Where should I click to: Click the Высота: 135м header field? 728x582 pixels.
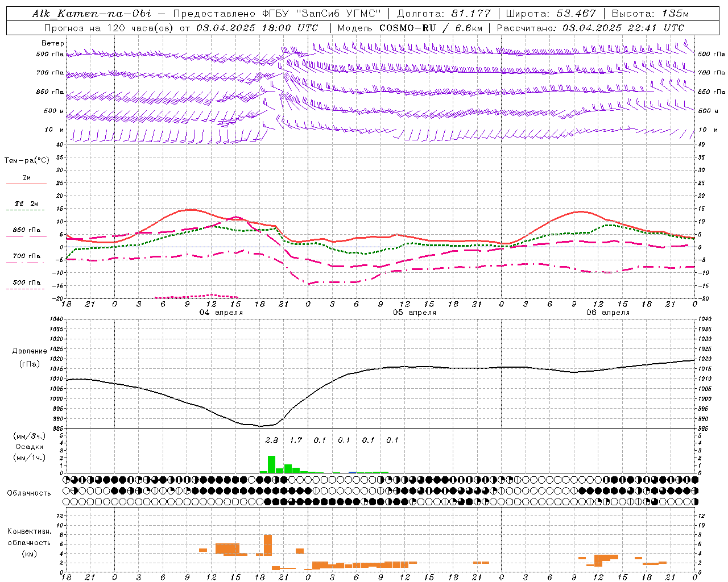(x=650, y=14)
